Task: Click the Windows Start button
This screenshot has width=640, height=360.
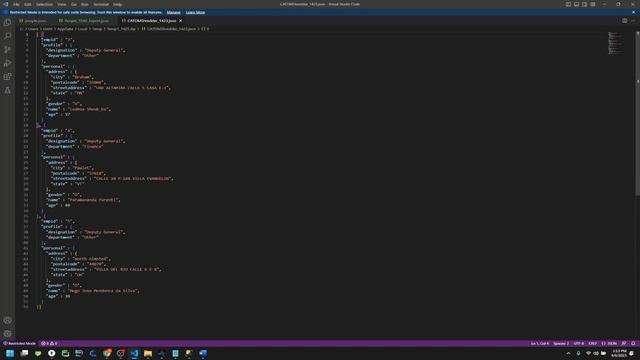Action: coord(10,353)
